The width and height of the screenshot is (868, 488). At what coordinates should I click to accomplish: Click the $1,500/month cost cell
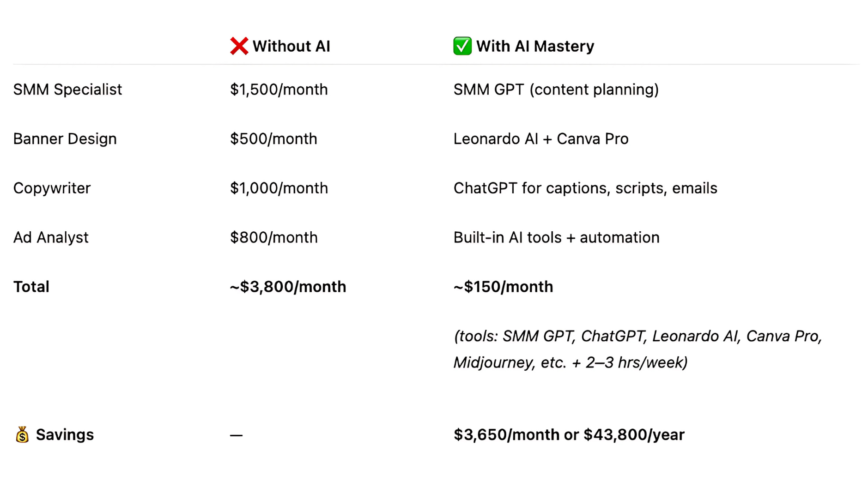[x=279, y=90]
